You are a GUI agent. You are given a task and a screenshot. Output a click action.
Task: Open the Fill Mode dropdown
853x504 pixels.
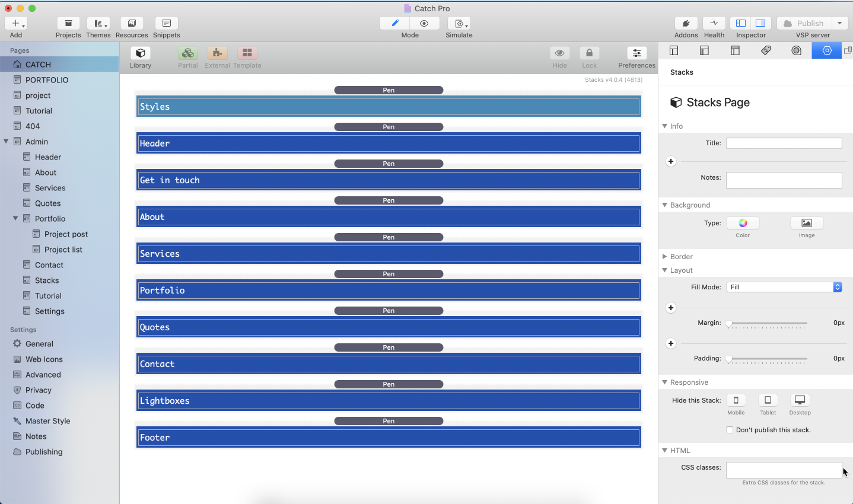[784, 287]
